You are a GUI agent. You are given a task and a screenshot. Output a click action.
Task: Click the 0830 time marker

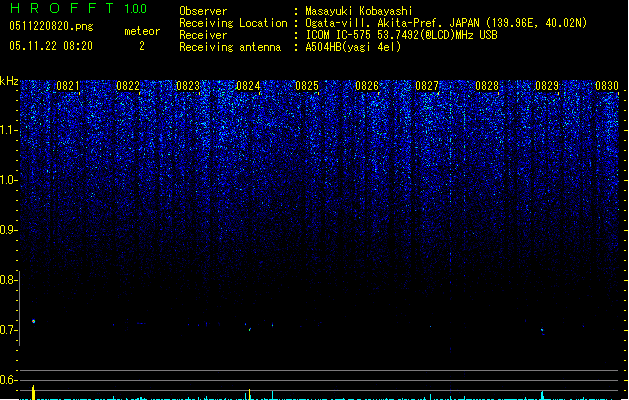607,86
